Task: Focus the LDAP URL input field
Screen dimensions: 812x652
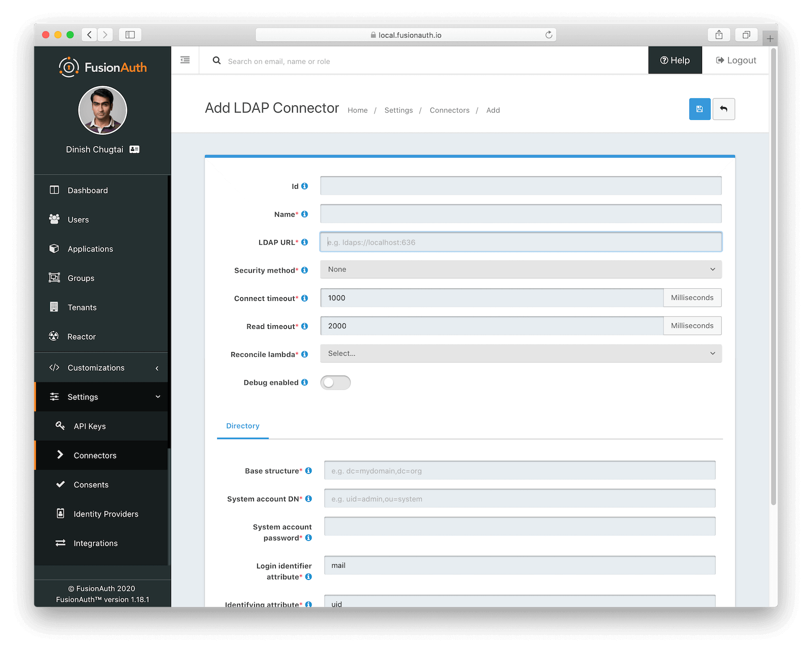Action: 521,242
